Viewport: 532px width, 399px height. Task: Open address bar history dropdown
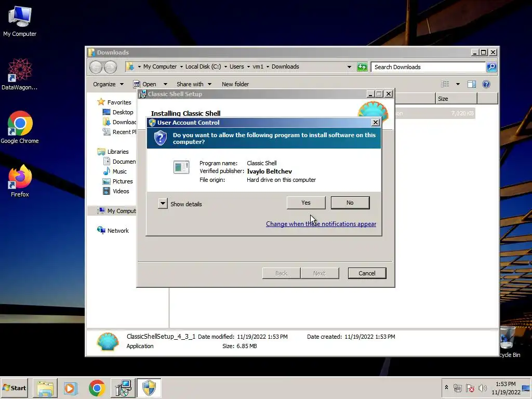(349, 67)
